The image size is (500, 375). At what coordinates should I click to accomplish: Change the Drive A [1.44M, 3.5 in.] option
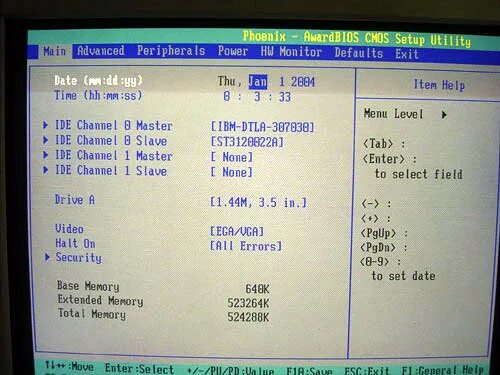click(258, 202)
